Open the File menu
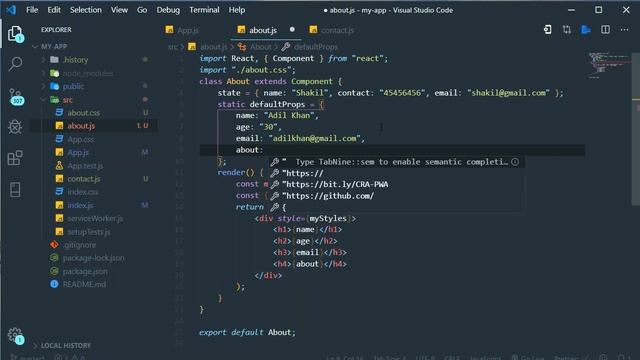 tap(32, 10)
